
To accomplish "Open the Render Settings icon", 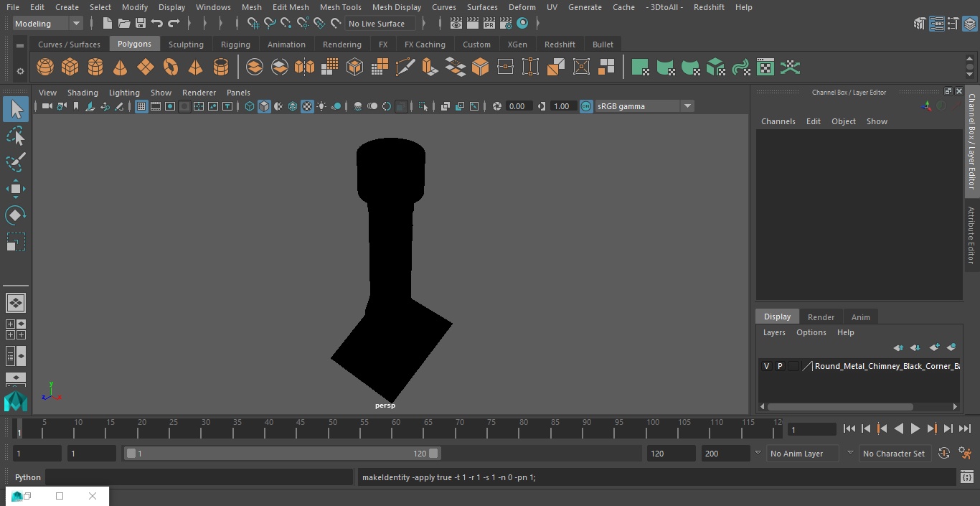I will (x=506, y=24).
